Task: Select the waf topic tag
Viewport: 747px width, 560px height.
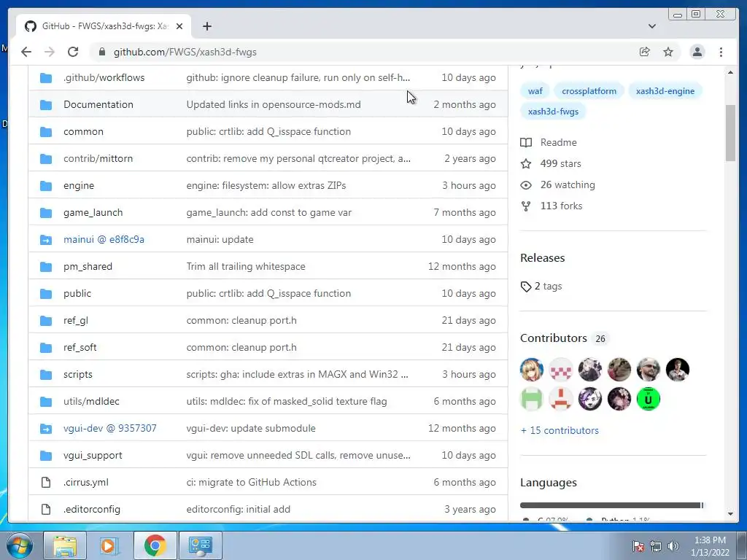Action: (x=535, y=91)
